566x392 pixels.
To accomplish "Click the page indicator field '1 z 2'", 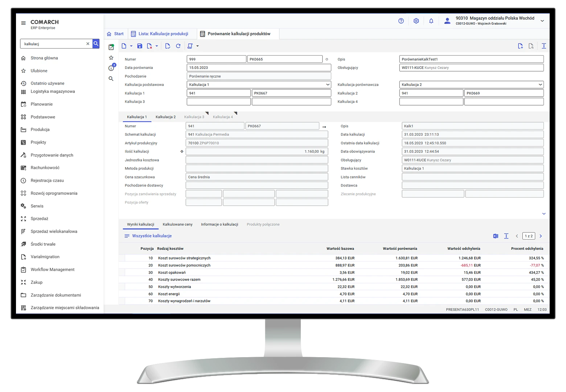I will 529,236.
